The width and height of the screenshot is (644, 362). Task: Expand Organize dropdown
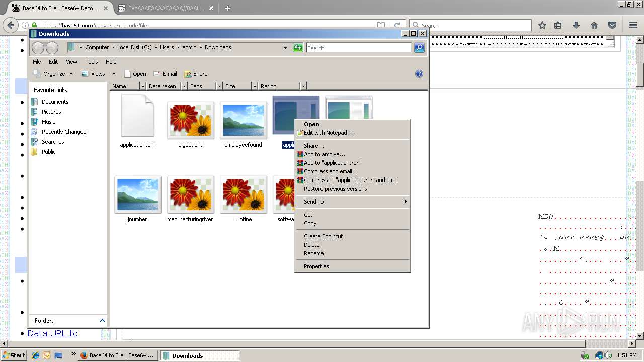click(53, 74)
